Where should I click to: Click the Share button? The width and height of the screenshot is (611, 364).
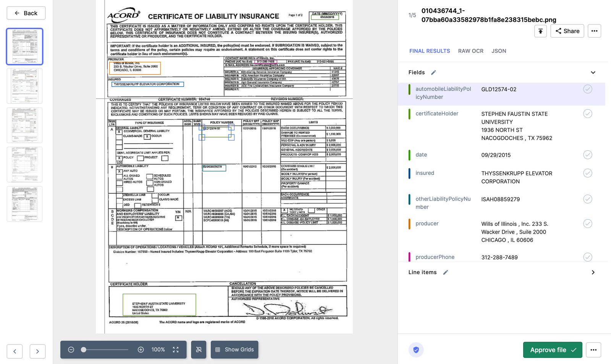click(x=567, y=31)
